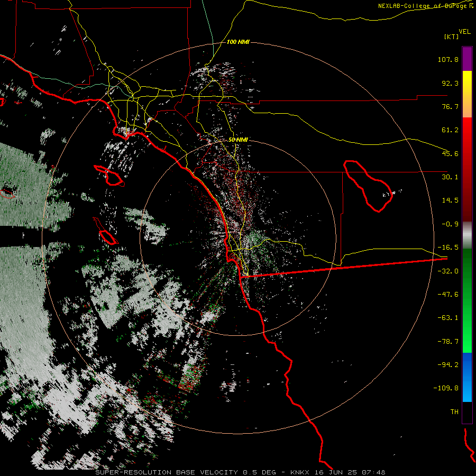Click the [KT] units label
This screenshot has height=476, width=476.
point(451,36)
